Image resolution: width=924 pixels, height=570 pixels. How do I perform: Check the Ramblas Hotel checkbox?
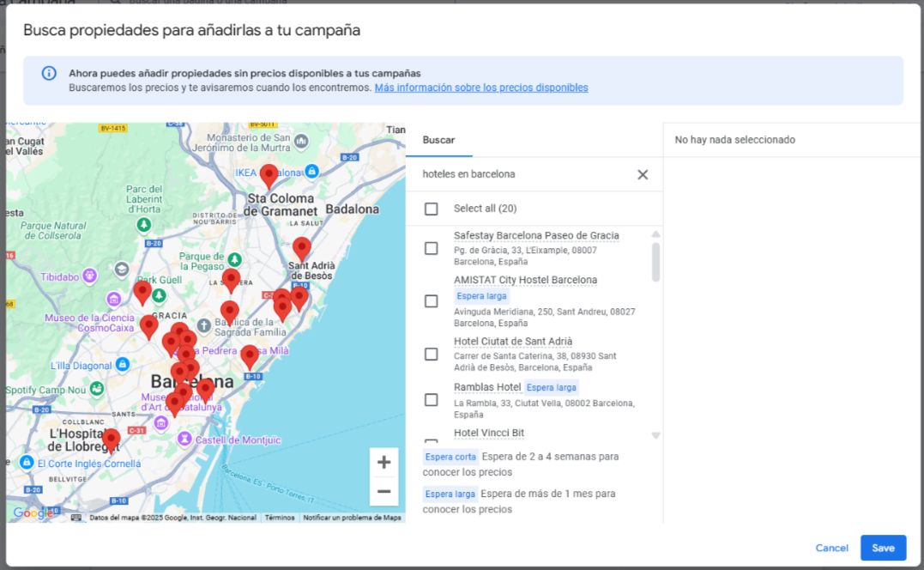(x=432, y=400)
